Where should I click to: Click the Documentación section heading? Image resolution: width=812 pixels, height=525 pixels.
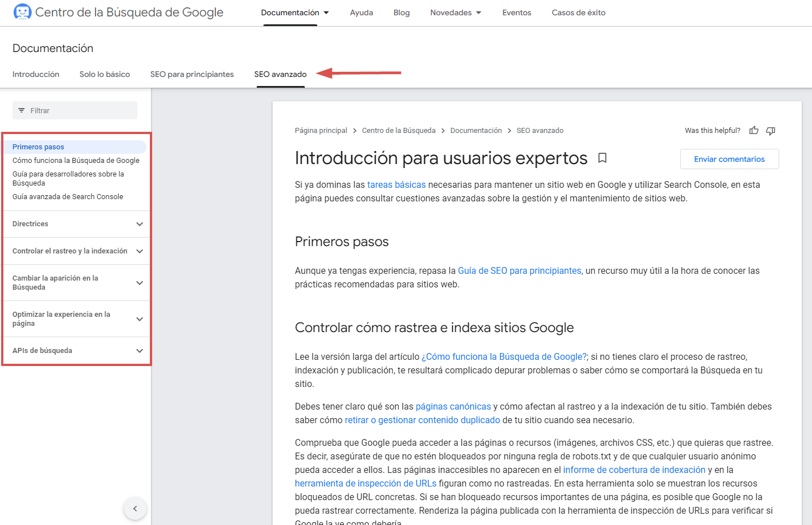coord(53,48)
